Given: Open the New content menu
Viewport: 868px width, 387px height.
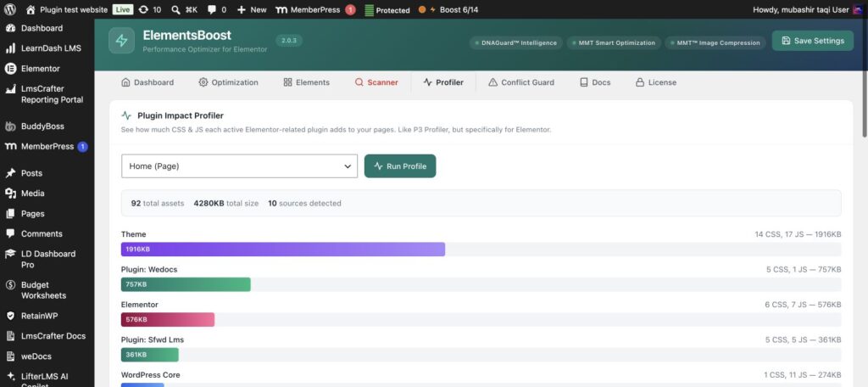Looking at the screenshot, I should [251, 9].
